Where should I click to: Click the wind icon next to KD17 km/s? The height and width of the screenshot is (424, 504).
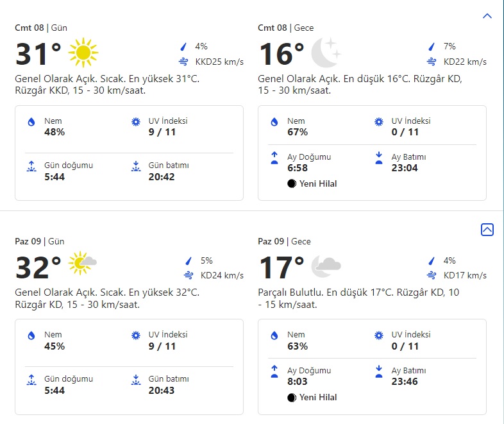tap(432, 276)
